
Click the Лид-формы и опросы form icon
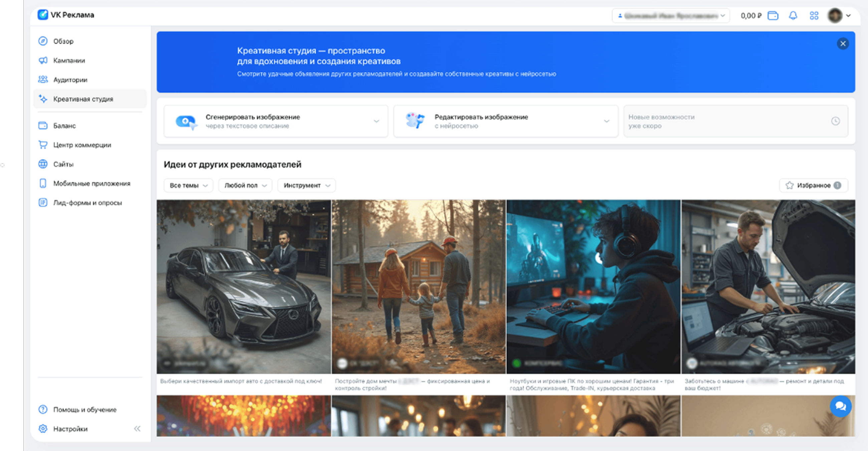[43, 202]
